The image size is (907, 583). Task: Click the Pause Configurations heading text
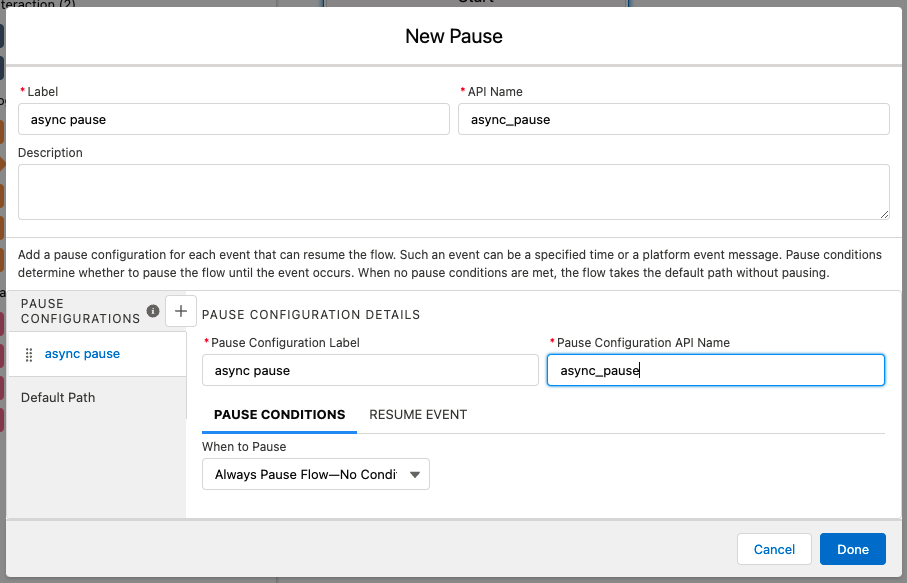point(80,311)
